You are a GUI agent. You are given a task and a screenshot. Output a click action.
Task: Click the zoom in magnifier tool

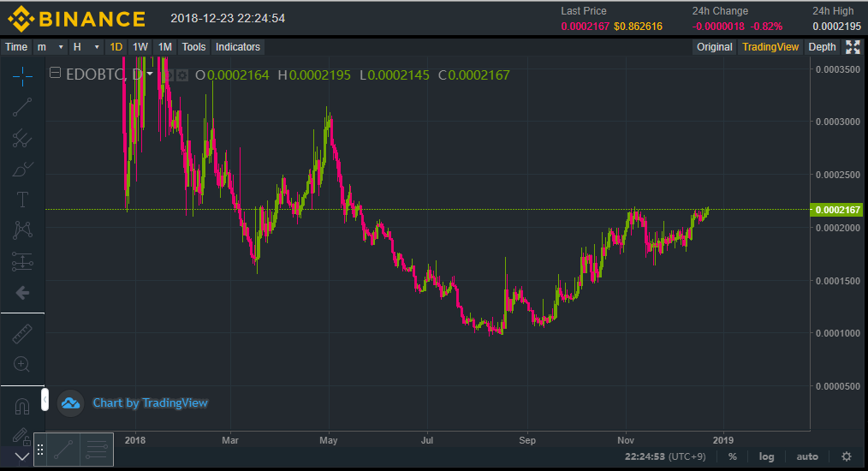pyautogui.click(x=22, y=365)
